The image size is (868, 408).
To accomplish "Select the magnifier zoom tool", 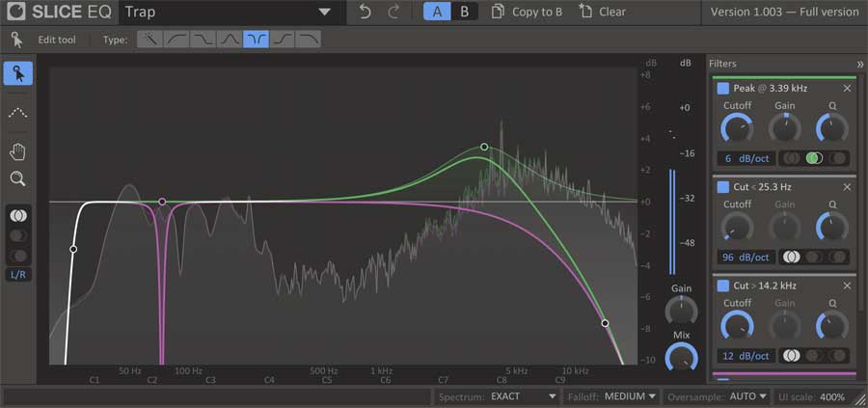I will tap(18, 178).
